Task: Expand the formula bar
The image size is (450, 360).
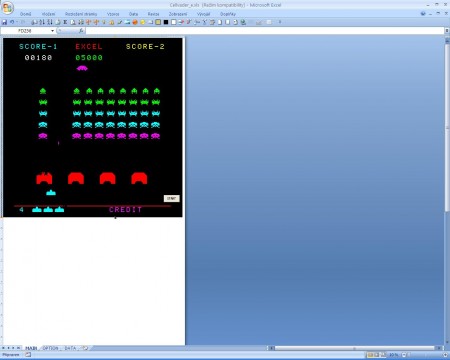Action: tap(447, 31)
